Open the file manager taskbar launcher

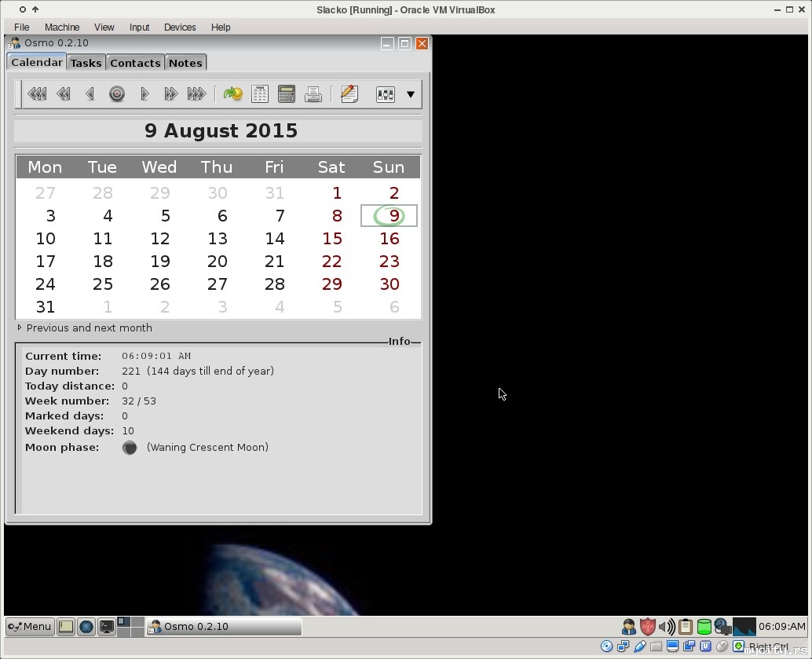pos(66,627)
